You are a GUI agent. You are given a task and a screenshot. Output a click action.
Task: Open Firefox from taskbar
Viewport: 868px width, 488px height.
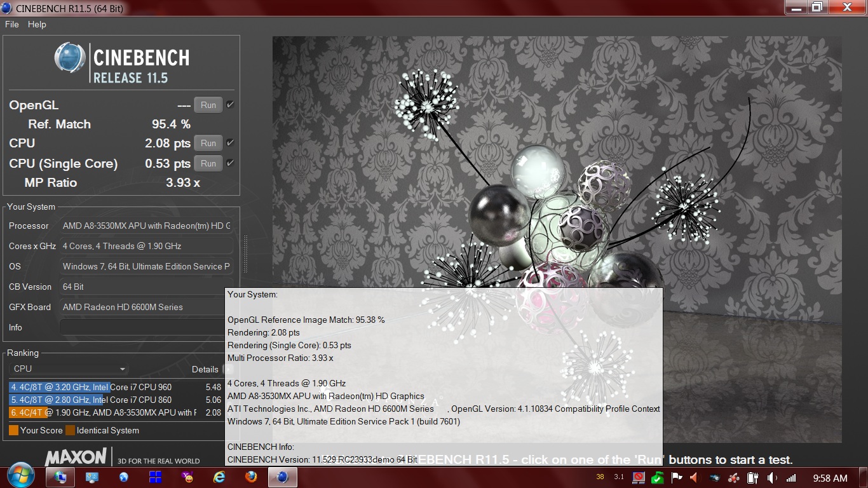[x=251, y=477]
